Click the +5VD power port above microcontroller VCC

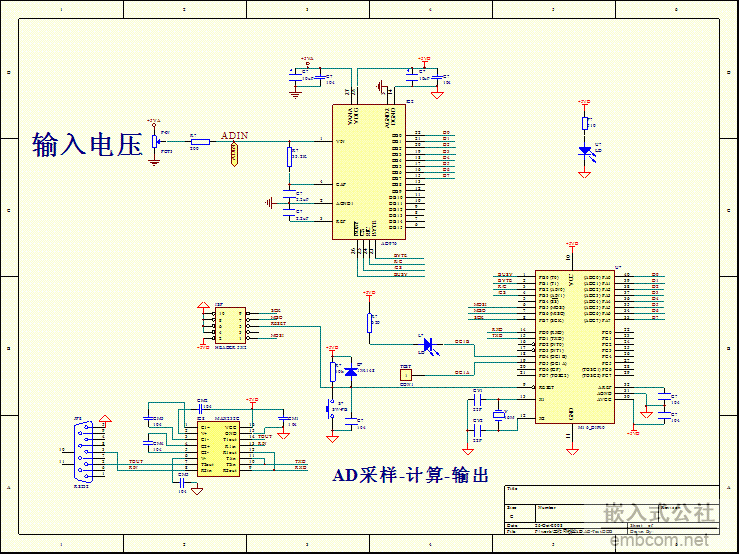pos(572,245)
